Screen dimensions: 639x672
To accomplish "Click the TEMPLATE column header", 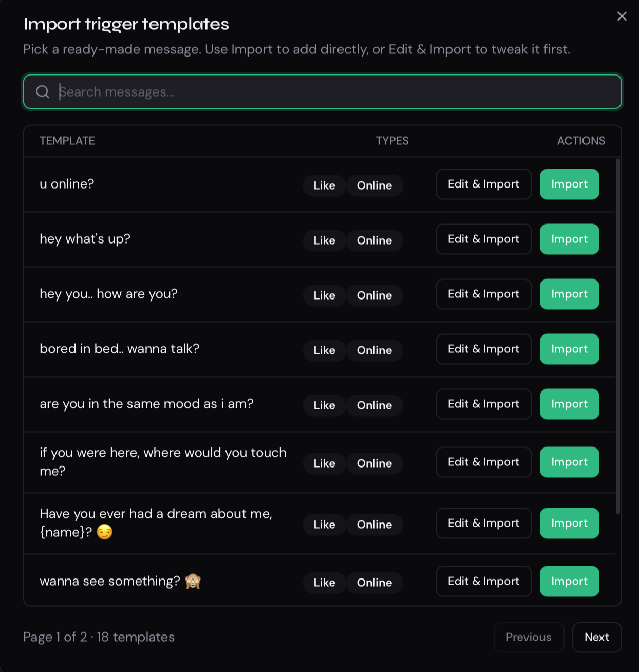I will [x=67, y=141].
